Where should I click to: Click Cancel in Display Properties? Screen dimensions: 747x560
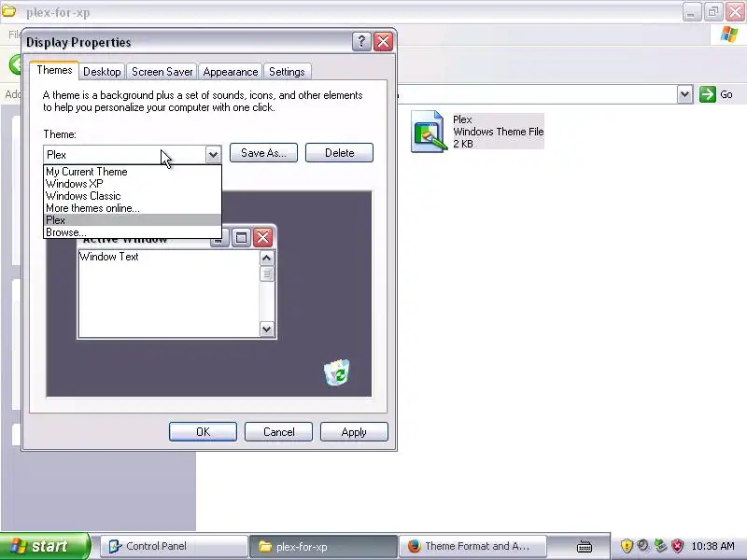click(x=278, y=432)
